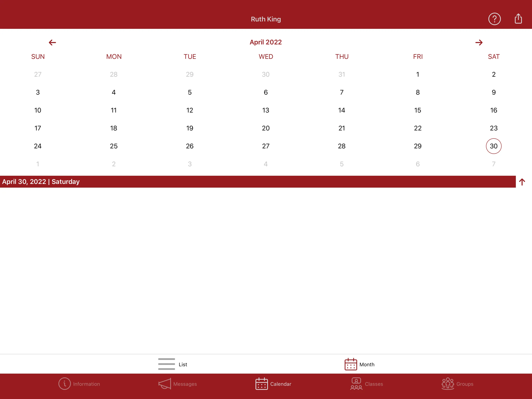This screenshot has width=532, height=399.
Task: Switch to Month view toggle
Action: coord(358,364)
